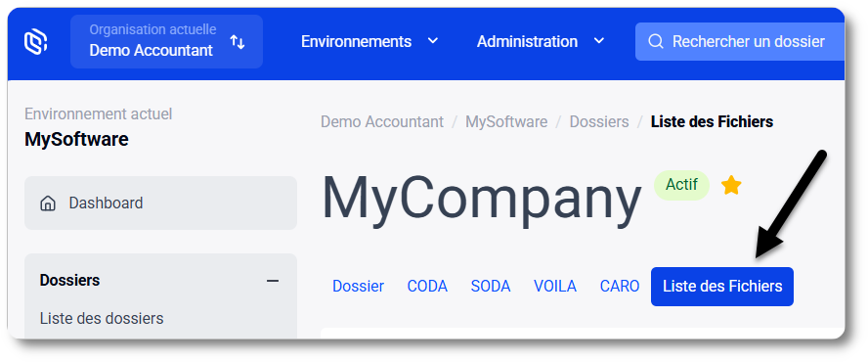Expand the Environnements chevron arrow
This screenshot has height=362, width=868.
[x=433, y=41]
